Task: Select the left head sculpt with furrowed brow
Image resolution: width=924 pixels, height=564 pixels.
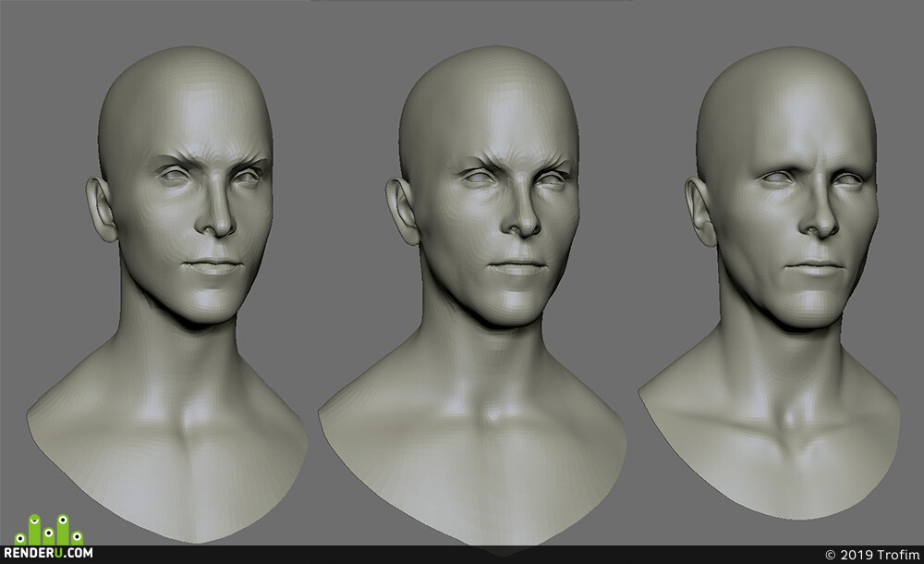Action: coord(168,294)
